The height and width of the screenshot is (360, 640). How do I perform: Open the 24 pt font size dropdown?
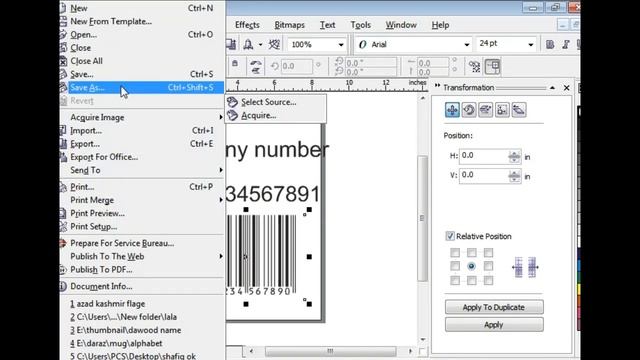tap(531, 44)
